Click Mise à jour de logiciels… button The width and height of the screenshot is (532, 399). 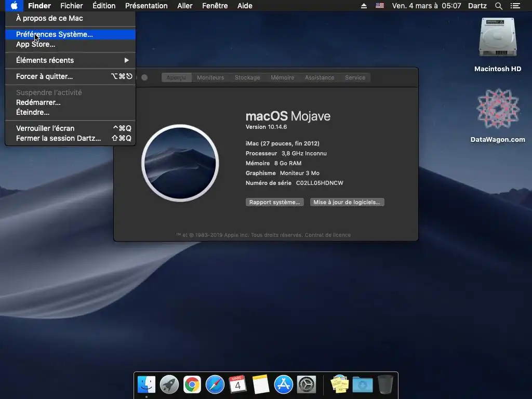[347, 202]
